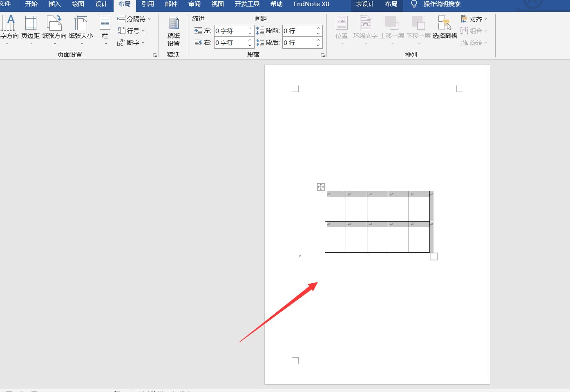
Task: Open the Table Design (表设计) tab
Action: (x=365, y=4)
